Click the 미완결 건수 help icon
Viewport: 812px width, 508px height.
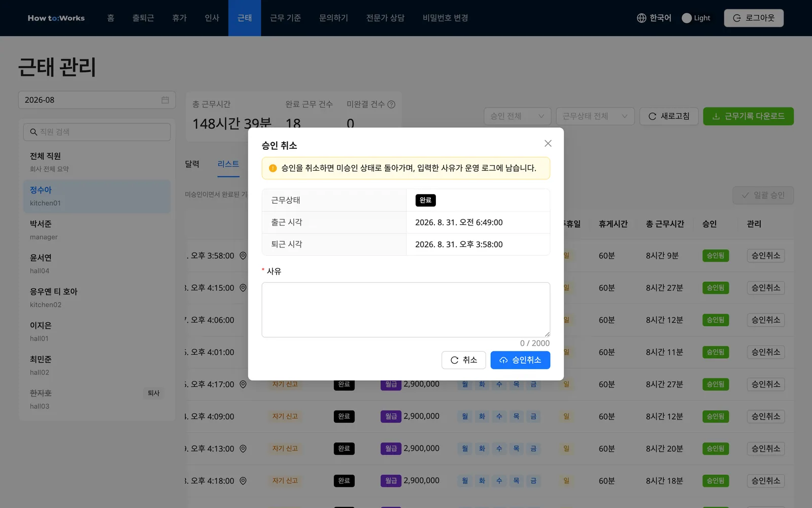click(x=391, y=105)
